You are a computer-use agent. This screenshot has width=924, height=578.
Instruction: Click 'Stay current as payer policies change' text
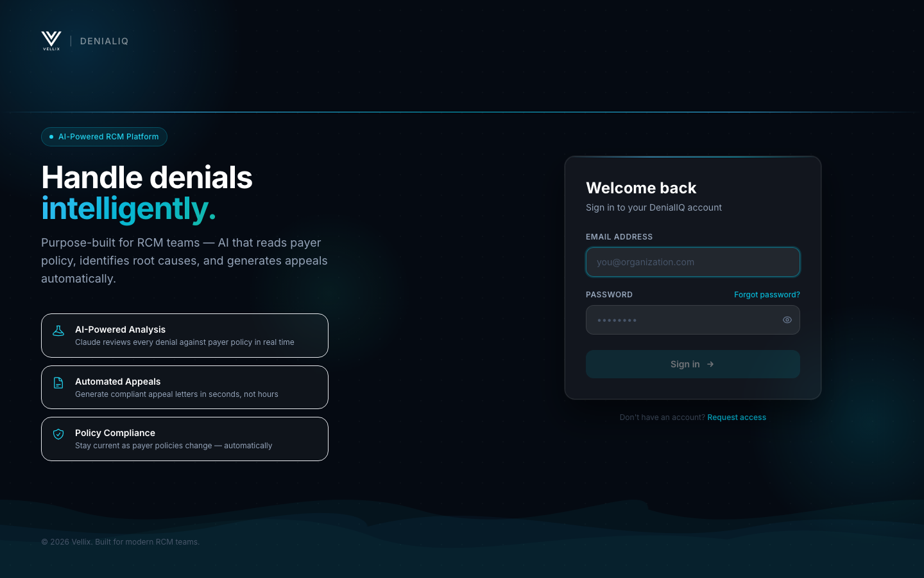coord(173,446)
